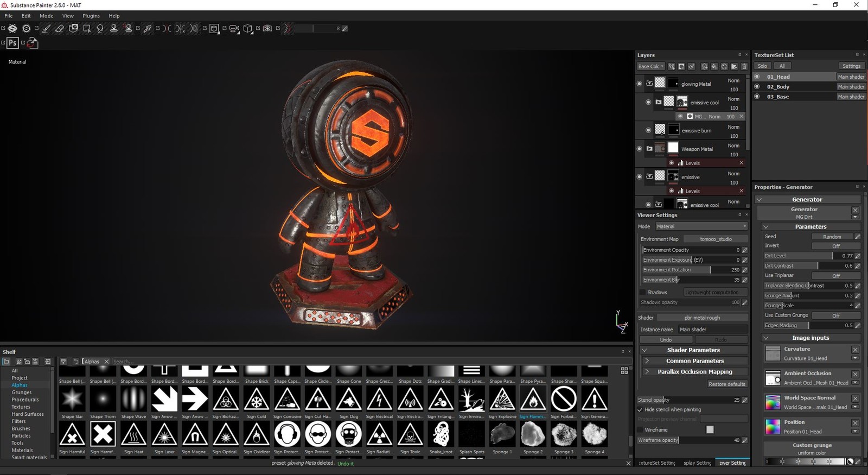Open the Mode menu
This screenshot has width=868, height=475.
(47, 16)
